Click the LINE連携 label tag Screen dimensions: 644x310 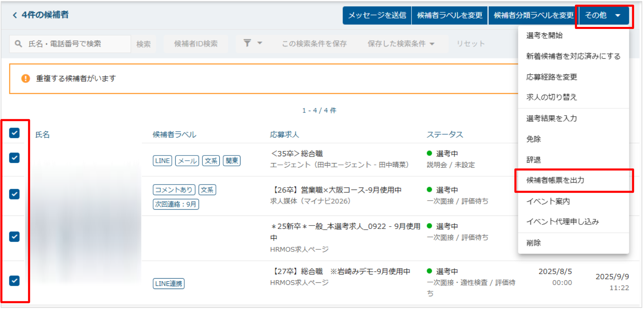[168, 283]
